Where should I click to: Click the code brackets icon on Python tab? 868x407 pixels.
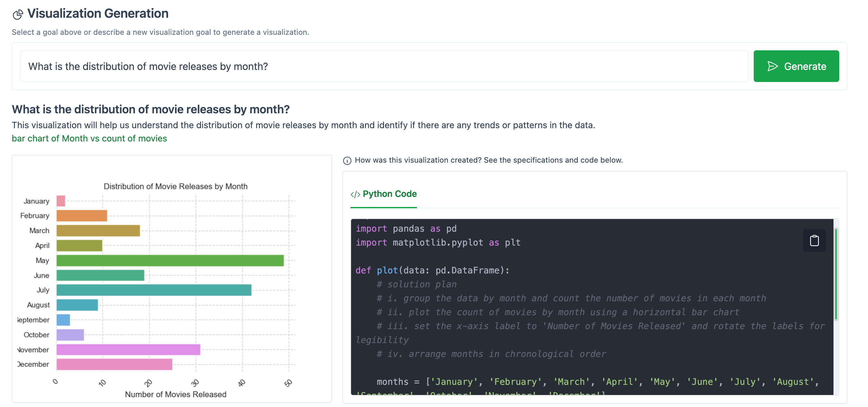(x=355, y=194)
